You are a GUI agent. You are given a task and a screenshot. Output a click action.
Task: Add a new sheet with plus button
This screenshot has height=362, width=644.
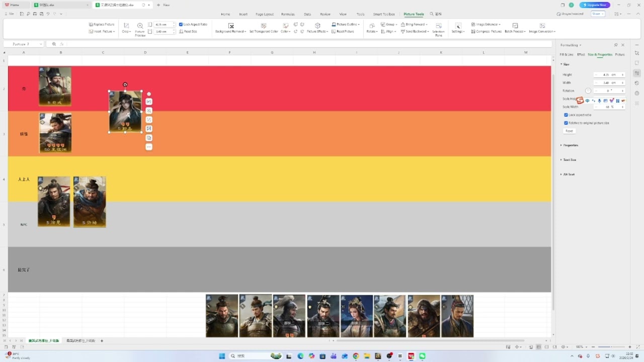coord(102,341)
